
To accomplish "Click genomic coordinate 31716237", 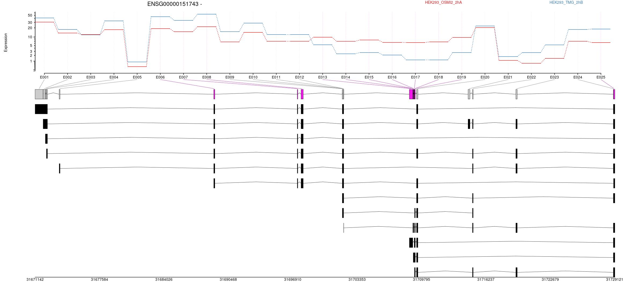I will (486, 279).
